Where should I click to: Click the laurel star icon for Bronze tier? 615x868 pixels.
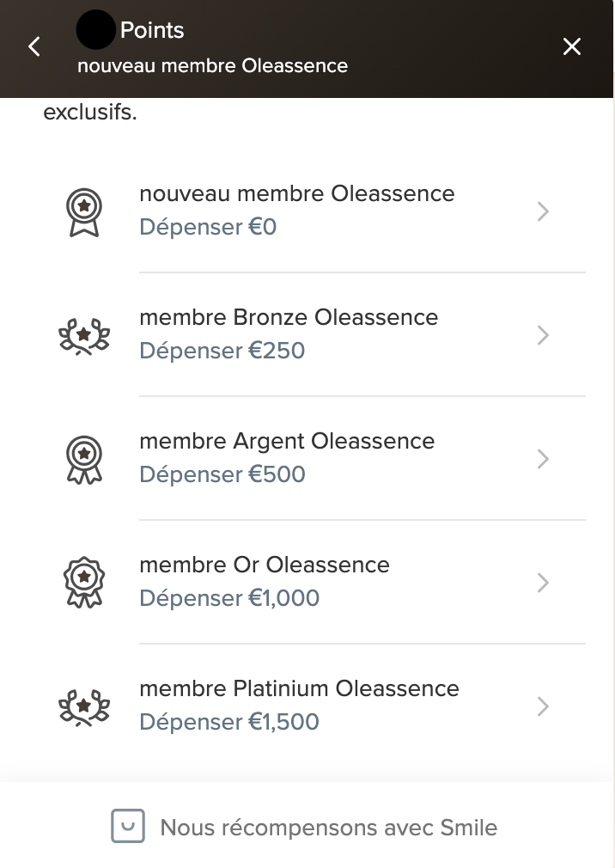coord(84,335)
